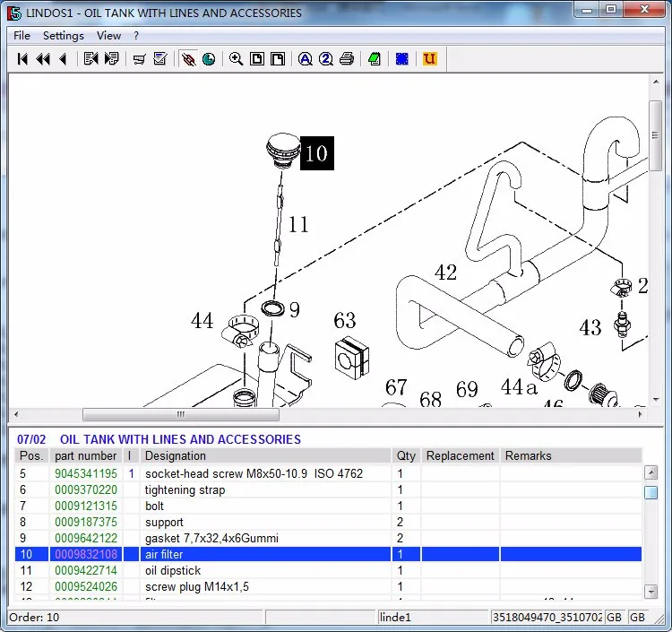Click the Qty column header
The width and height of the screenshot is (672, 632).
(x=406, y=455)
